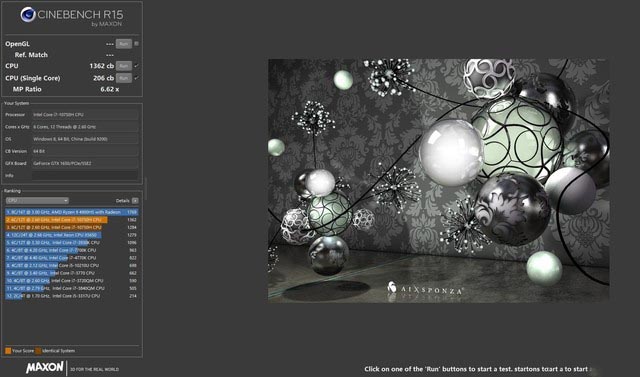Run the OpenGL benchmark test
This screenshot has width=640, height=377.
(124, 44)
